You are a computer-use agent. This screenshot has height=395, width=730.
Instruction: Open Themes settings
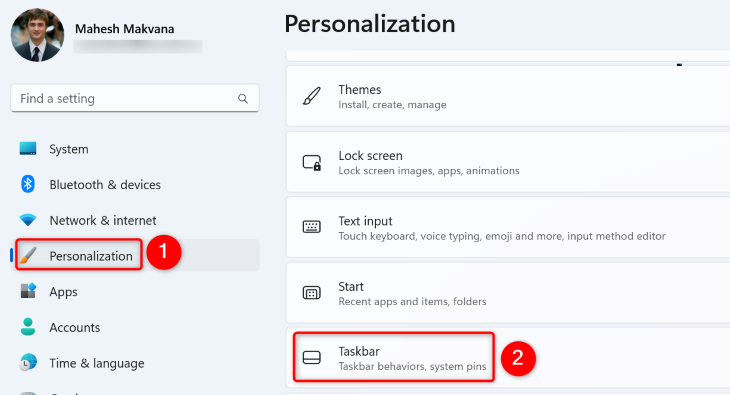pos(508,96)
